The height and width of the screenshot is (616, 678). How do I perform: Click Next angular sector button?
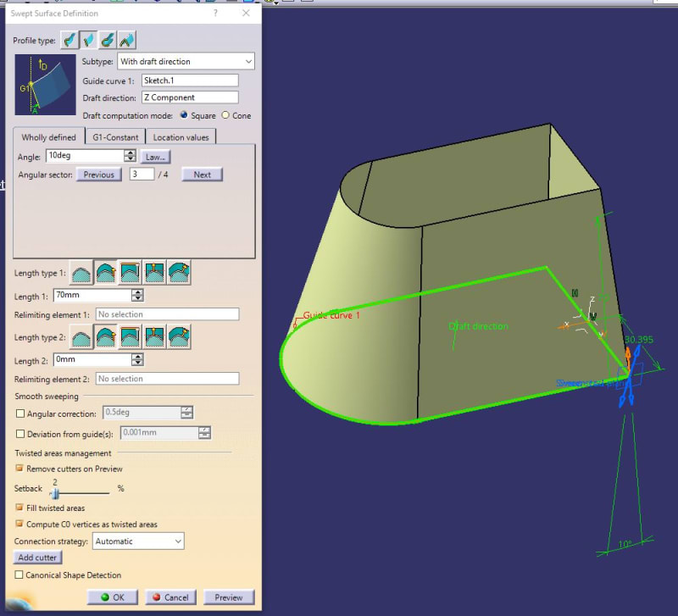pos(202,175)
